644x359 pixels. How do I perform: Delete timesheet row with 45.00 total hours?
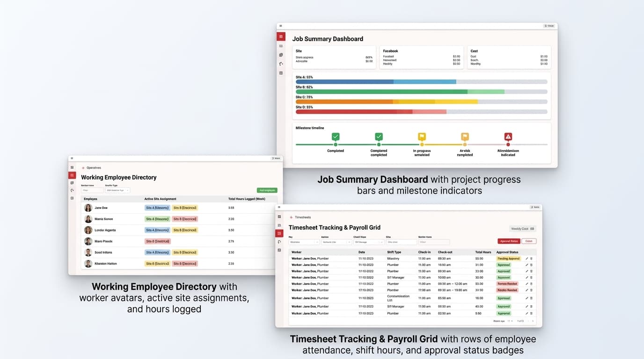[x=531, y=307]
